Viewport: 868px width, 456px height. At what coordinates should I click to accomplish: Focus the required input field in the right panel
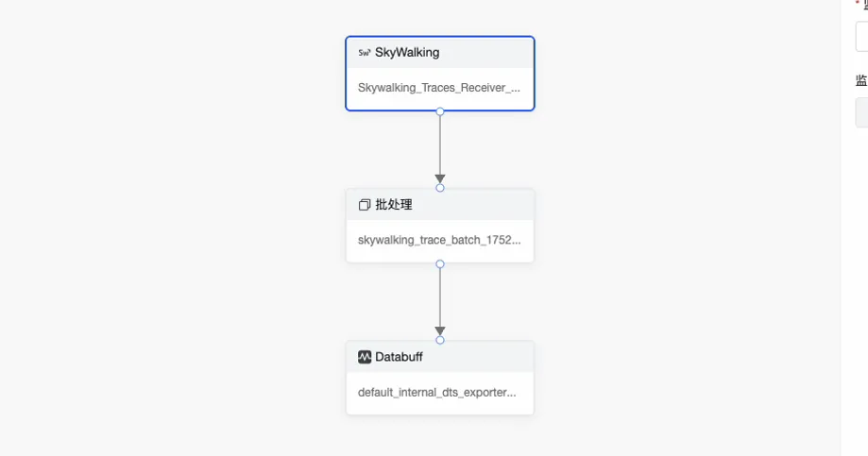click(861, 37)
